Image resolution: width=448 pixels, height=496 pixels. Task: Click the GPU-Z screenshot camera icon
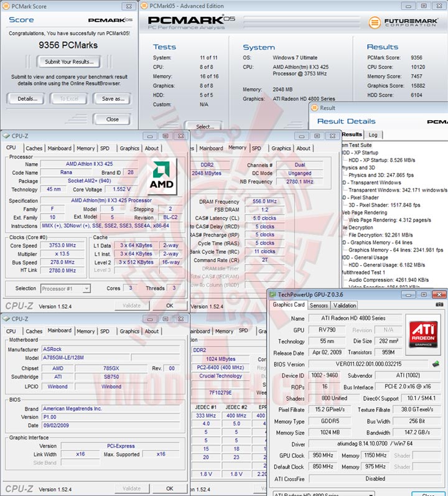[439, 304]
